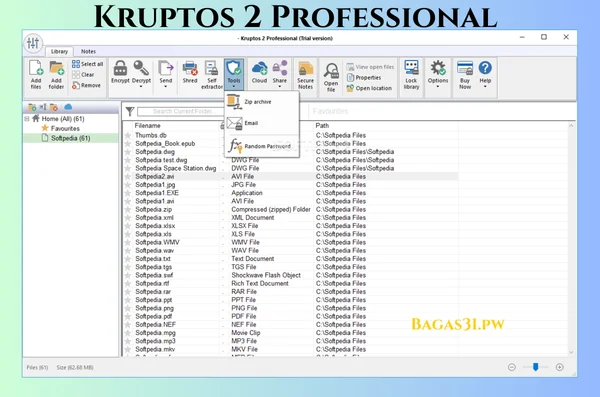Viewport: 600px width, 397px height.
Task: Click the Add folder icon
Action: [x=57, y=68]
